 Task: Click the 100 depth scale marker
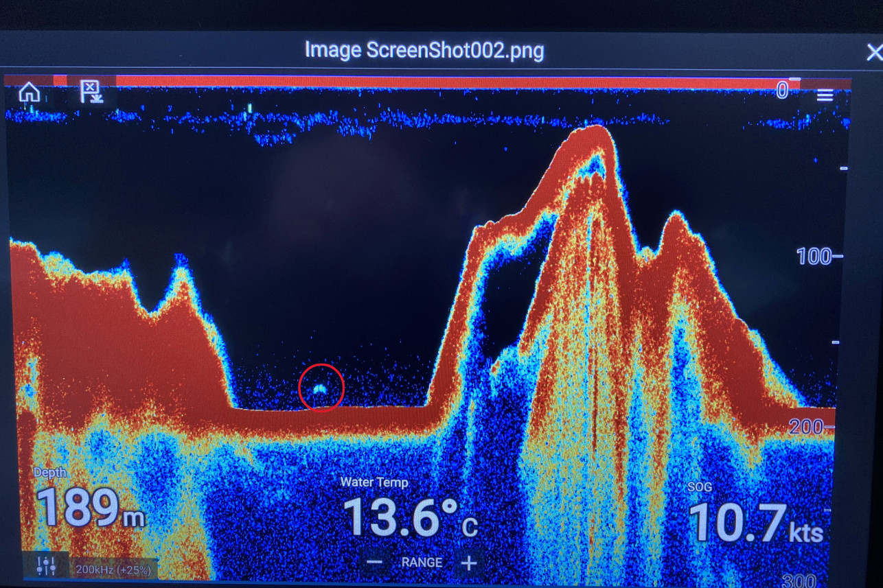[814, 257]
